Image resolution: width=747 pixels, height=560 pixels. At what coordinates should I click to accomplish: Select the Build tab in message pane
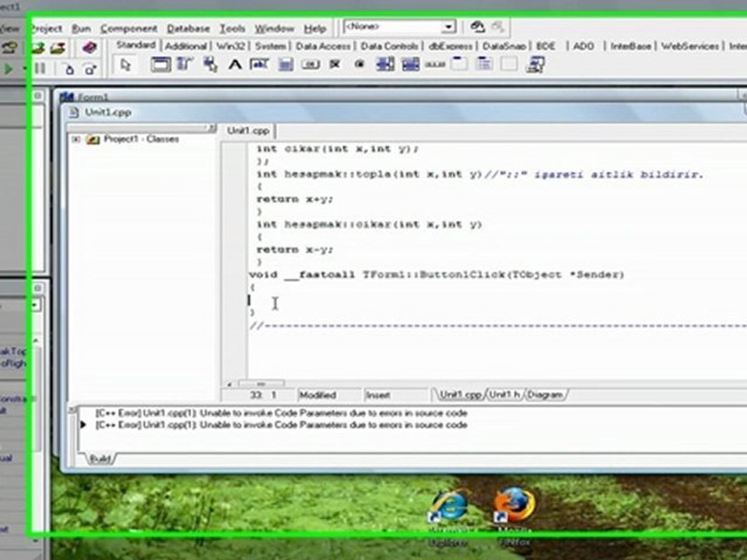coord(100,459)
